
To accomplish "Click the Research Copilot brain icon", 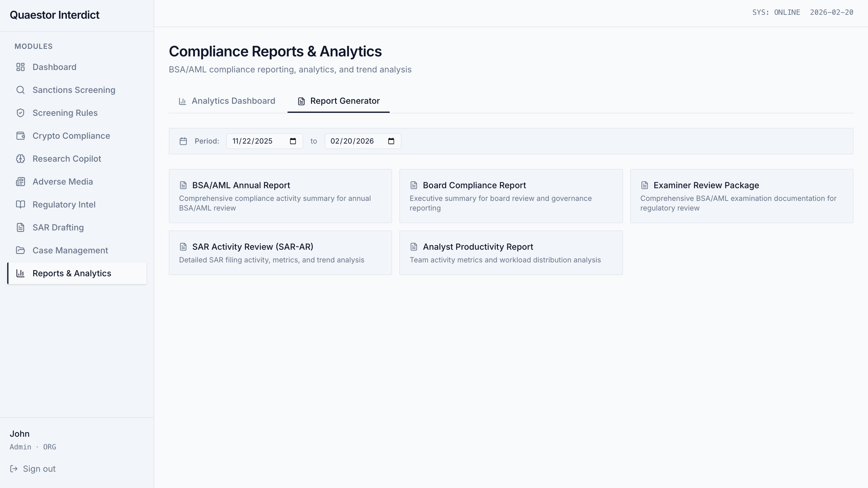I will click(20, 159).
